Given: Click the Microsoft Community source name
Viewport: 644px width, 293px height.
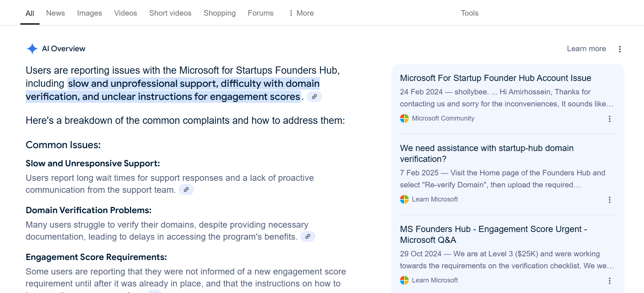Looking at the screenshot, I should pos(443,118).
